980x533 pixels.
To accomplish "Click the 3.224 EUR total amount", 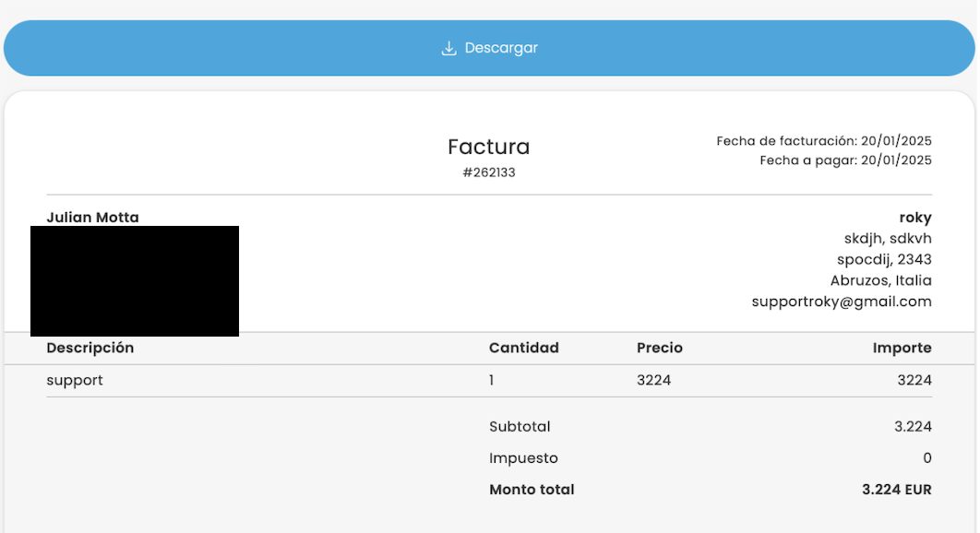I will tap(896, 490).
